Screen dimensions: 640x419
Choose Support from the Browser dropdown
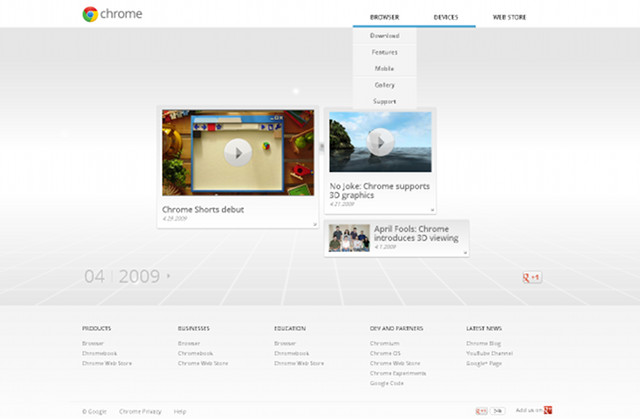pos(384,101)
